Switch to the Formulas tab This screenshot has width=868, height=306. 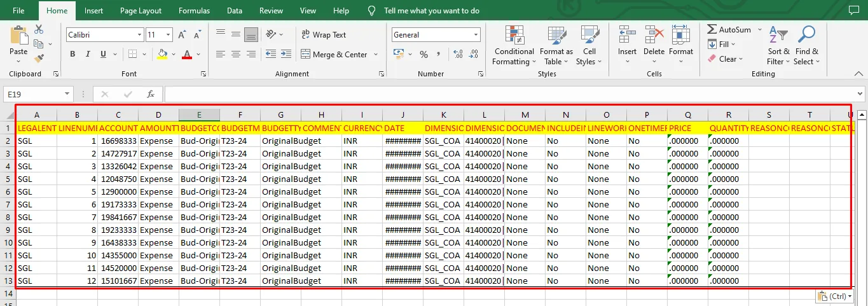click(194, 11)
